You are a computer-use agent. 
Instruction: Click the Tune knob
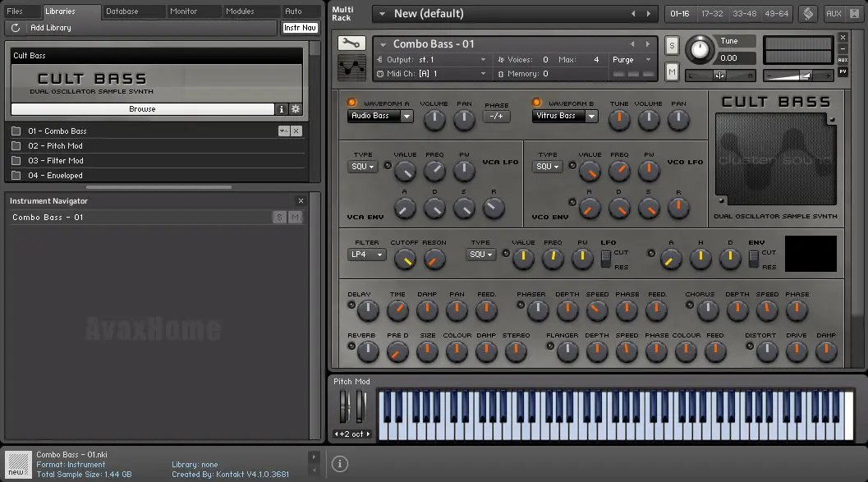click(x=700, y=50)
